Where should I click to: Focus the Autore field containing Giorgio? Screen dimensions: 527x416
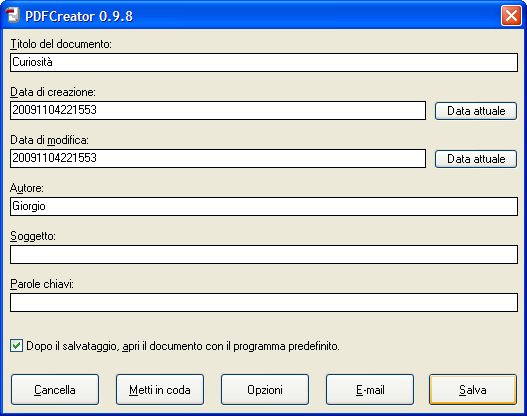264,207
